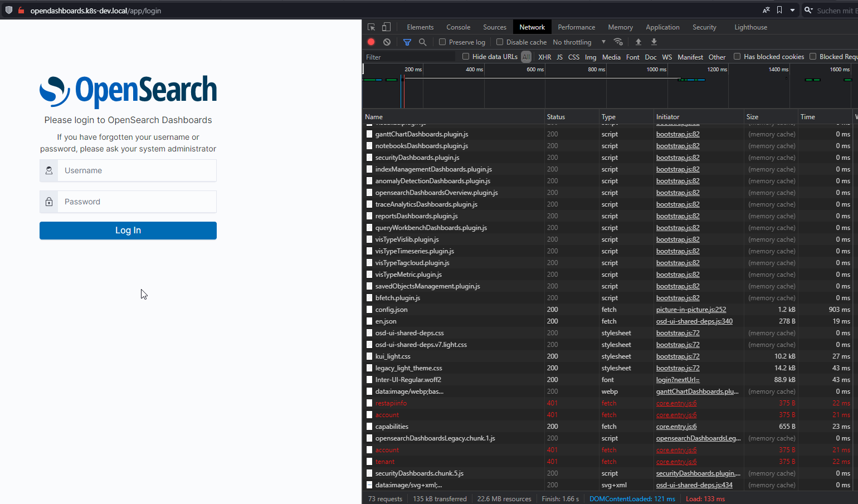This screenshot has height=504, width=858.
Task: Toggle the network filter bar
Action: tap(407, 42)
